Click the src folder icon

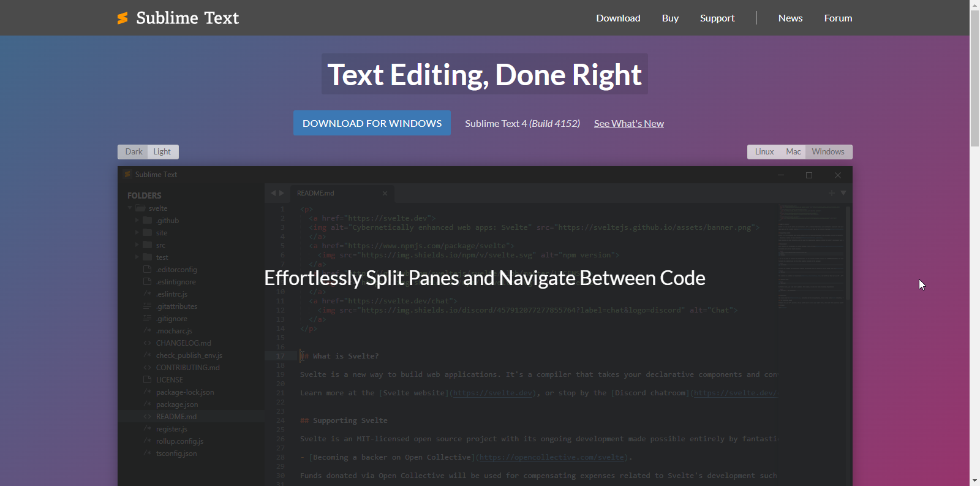pyautogui.click(x=147, y=245)
